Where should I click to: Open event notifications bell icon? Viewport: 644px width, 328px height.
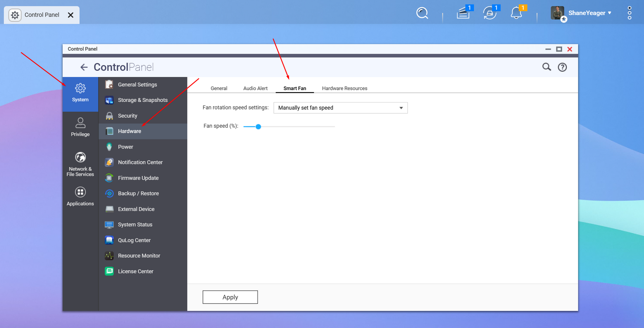coord(517,13)
